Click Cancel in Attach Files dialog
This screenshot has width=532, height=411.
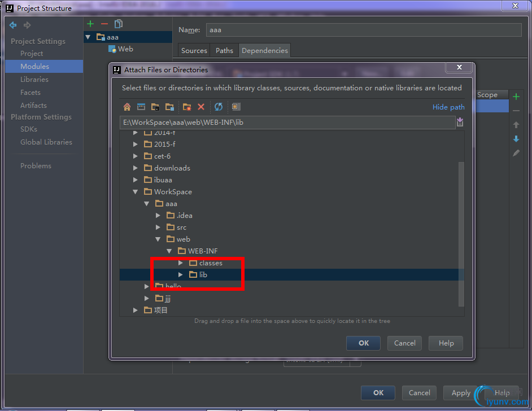click(404, 343)
